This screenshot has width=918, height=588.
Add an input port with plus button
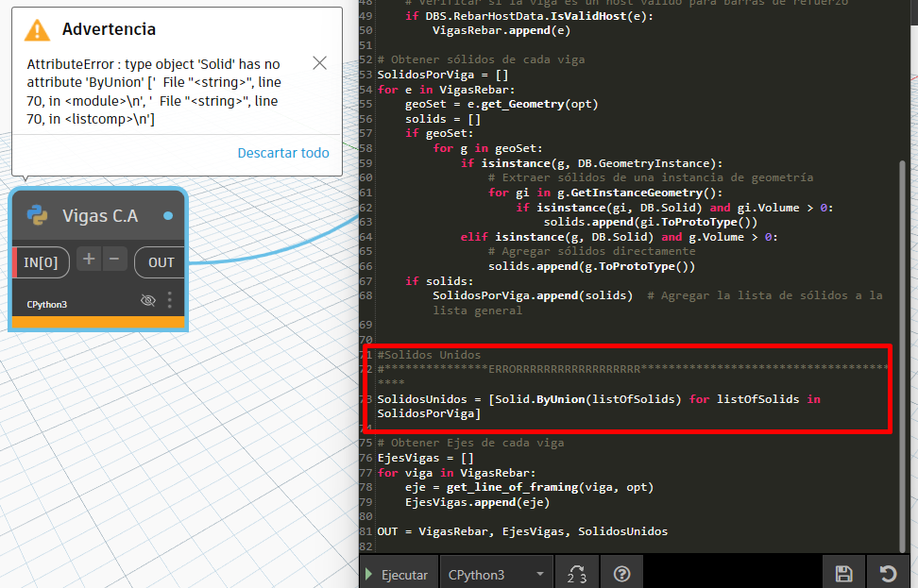(89, 259)
